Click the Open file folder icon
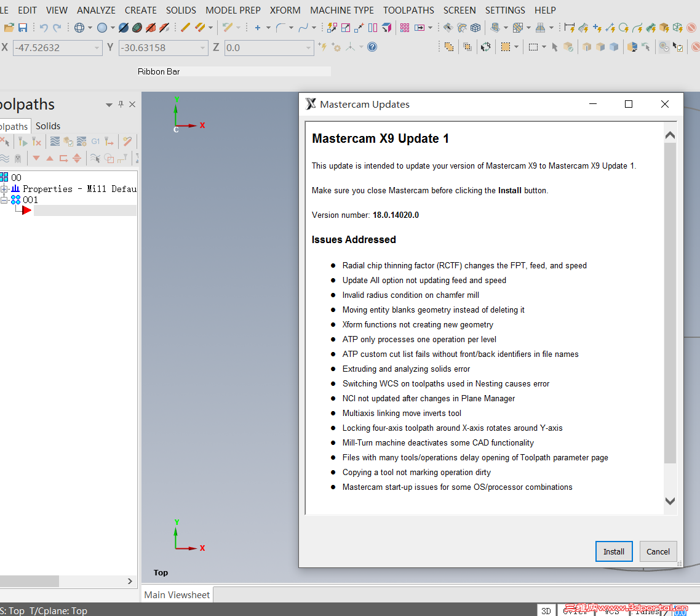Screen dimensions: 700x616 [x=9, y=28]
